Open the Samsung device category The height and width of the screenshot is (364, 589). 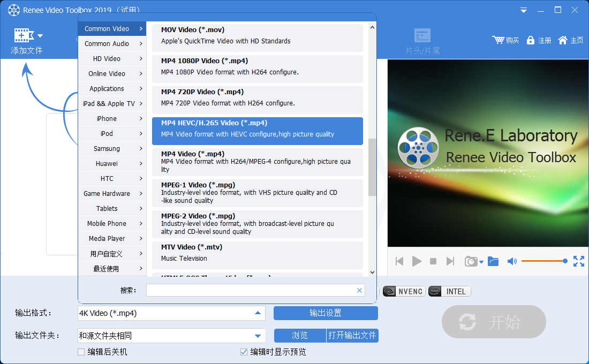112,149
